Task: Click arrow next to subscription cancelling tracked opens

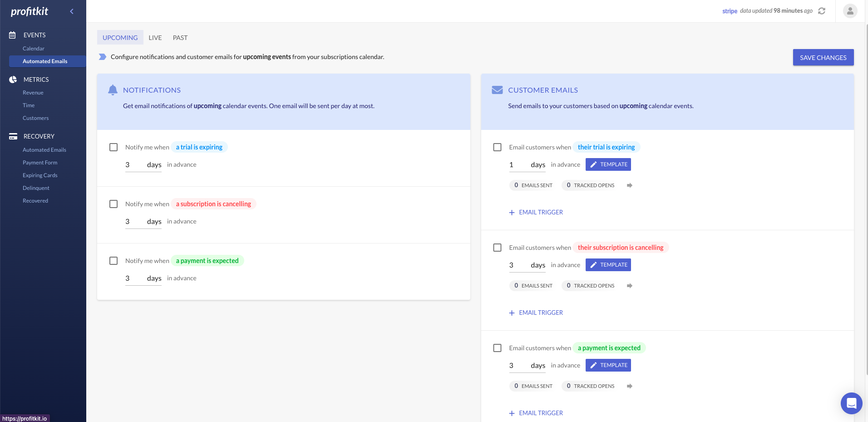Action: 630,286
